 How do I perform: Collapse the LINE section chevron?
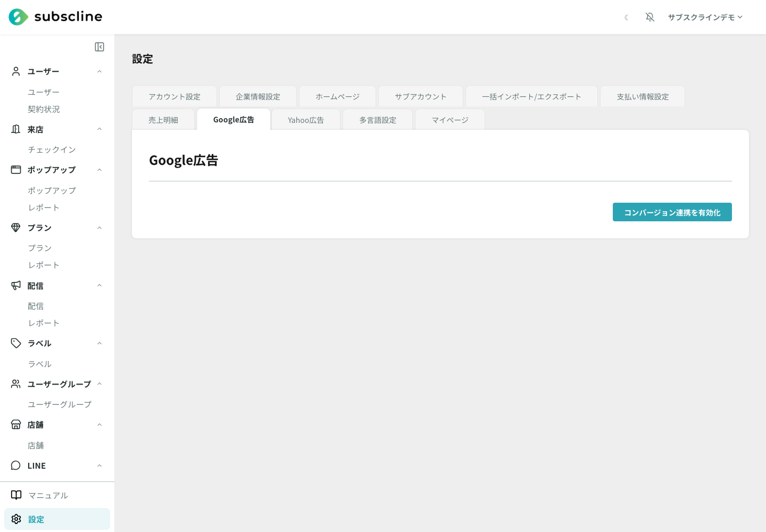[99, 465]
